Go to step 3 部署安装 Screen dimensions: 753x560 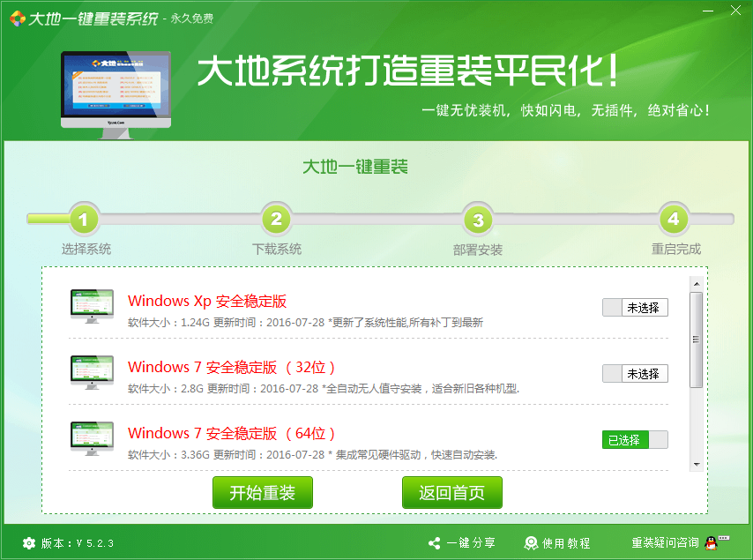(x=478, y=220)
